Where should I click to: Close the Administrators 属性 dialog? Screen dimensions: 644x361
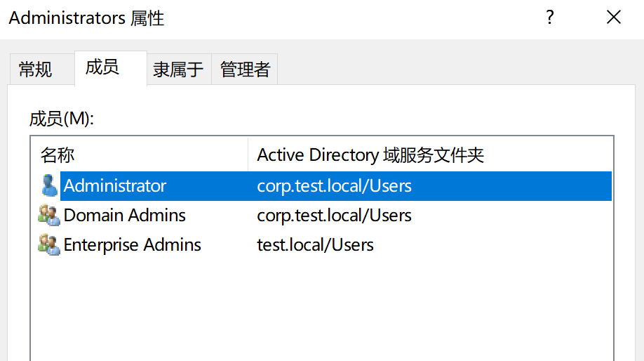[x=614, y=18]
